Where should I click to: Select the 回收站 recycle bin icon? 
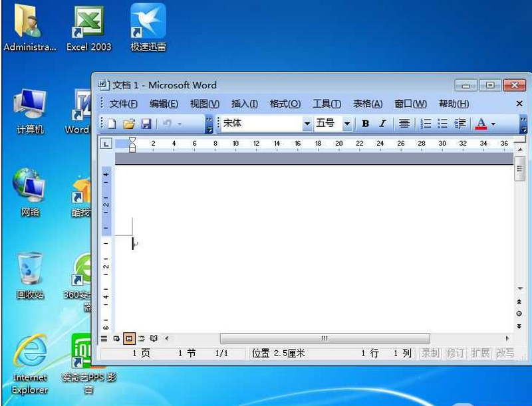30,276
